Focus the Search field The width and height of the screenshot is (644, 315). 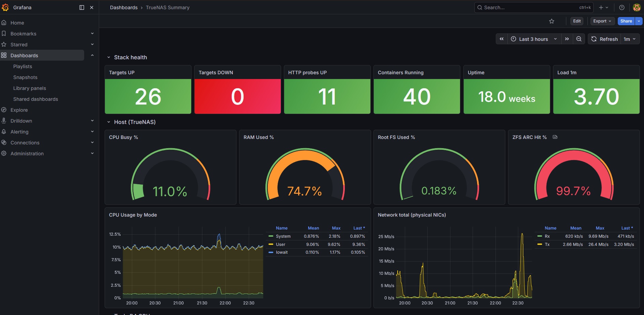[534, 7]
